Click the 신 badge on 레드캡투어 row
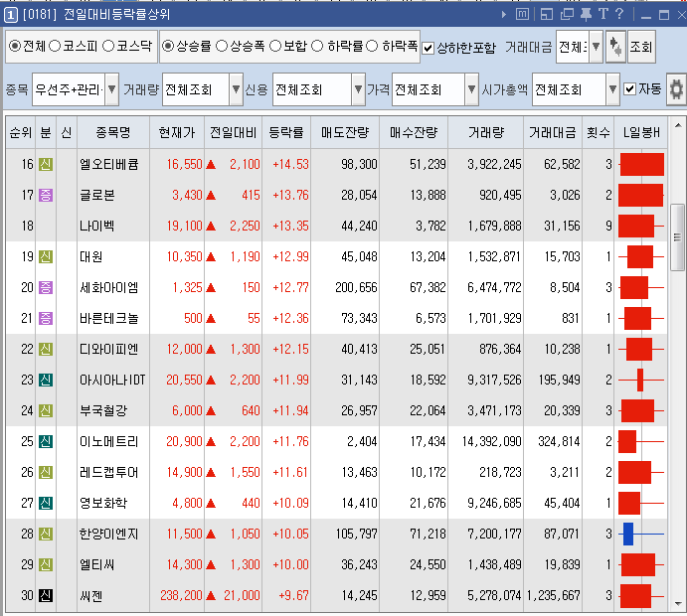 [46, 472]
